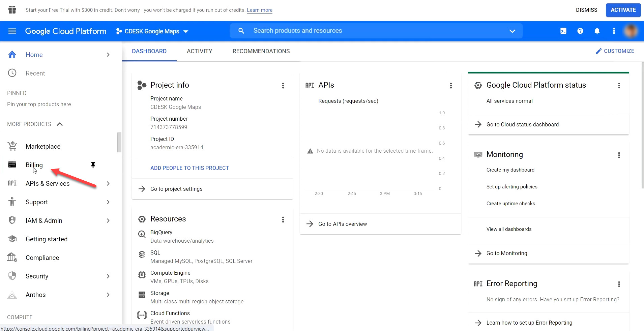Open Compute Engine resource
This screenshot has width=644, height=331.
[x=170, y=273]
